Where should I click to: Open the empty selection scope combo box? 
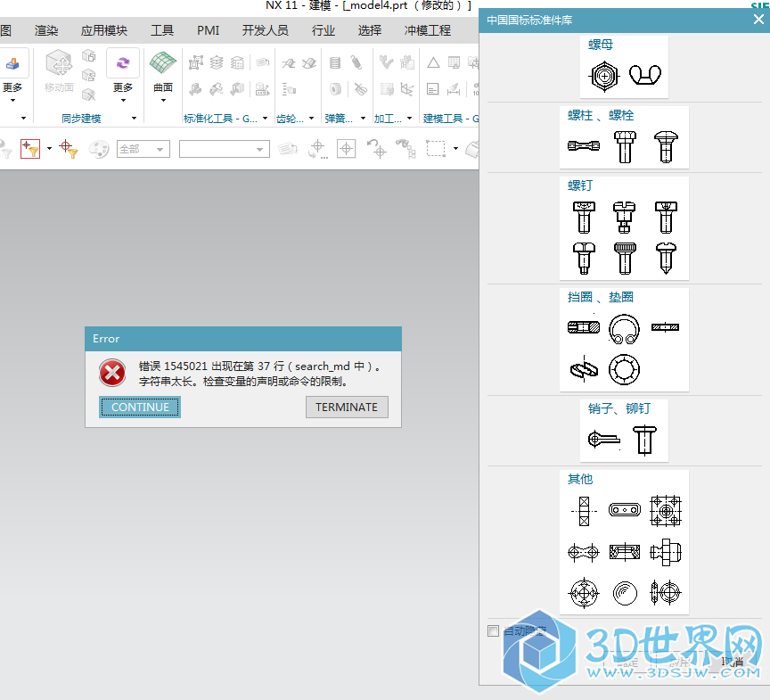click(225, 149)
